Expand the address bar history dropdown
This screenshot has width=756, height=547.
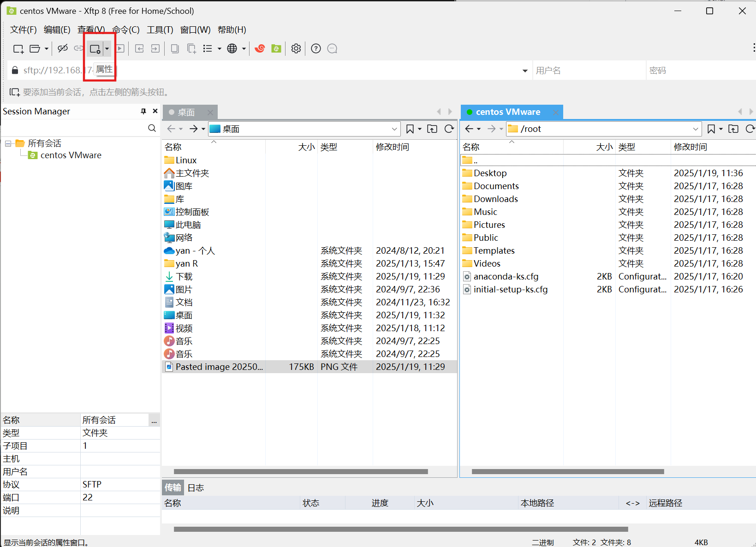525,71
